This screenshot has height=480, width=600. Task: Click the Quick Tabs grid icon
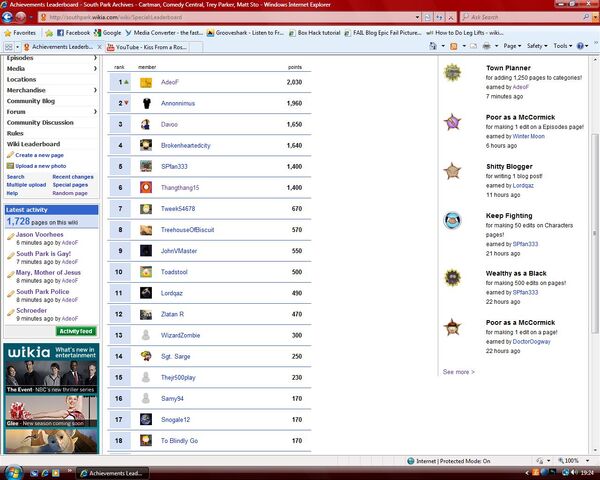pos(8,47)
